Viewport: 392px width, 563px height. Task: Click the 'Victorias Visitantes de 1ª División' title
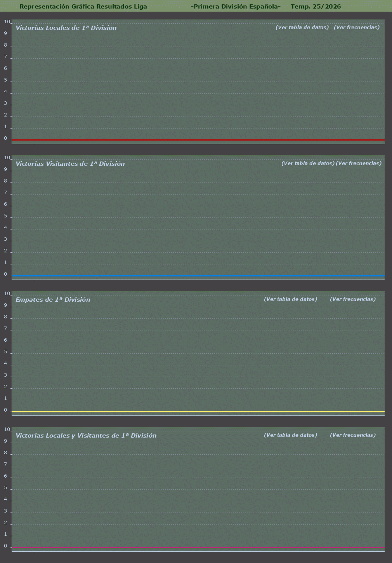tap(70, 164)
